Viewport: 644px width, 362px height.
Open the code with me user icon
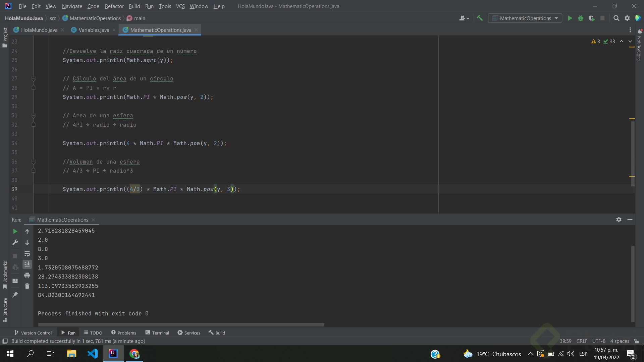[x=464, y=18]
